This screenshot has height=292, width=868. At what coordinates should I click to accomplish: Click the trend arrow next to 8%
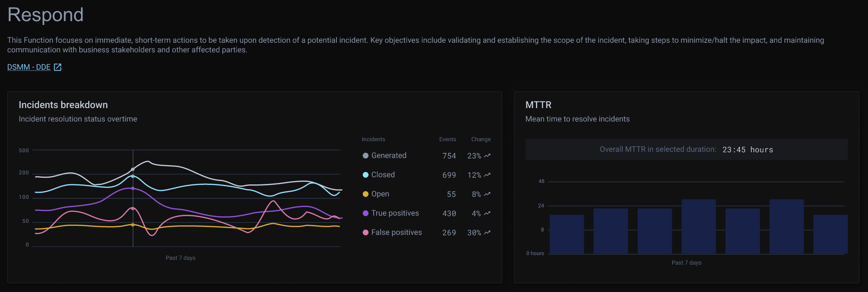pos(488,194)
